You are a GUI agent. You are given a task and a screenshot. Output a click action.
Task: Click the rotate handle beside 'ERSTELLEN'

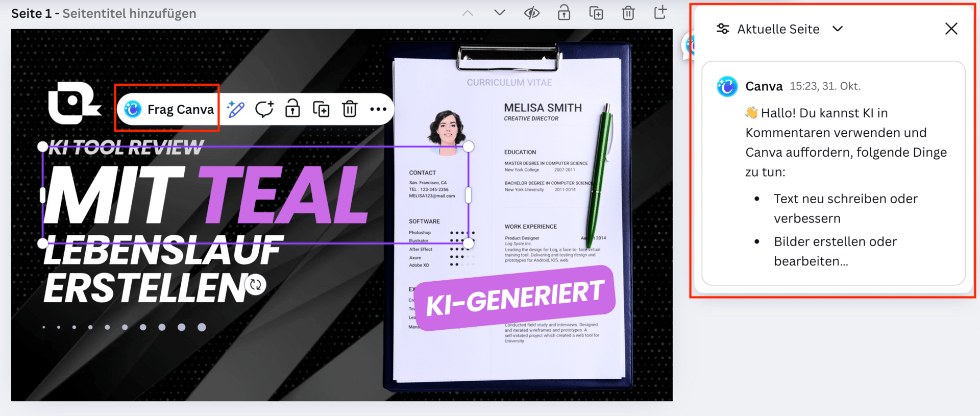pos(256,284)
